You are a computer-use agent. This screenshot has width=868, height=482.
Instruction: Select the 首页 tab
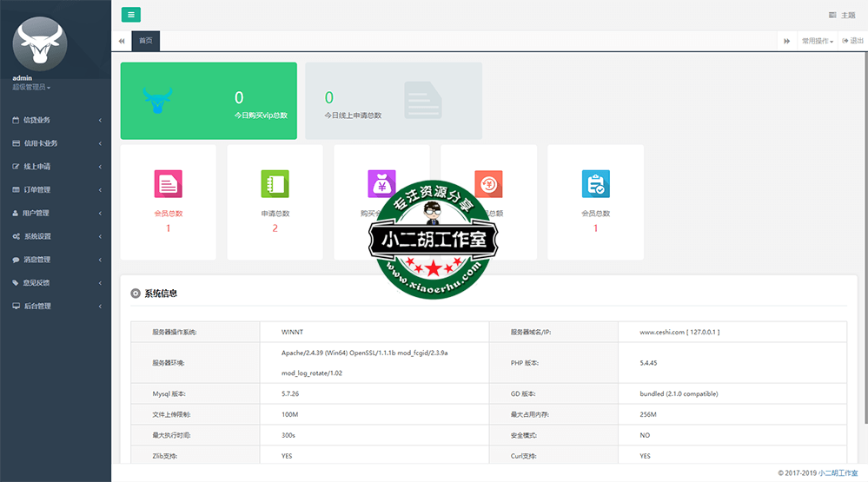145,41
